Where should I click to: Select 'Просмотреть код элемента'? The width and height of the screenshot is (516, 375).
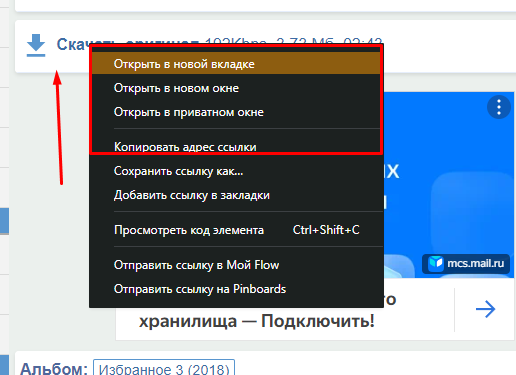point(236,230)
